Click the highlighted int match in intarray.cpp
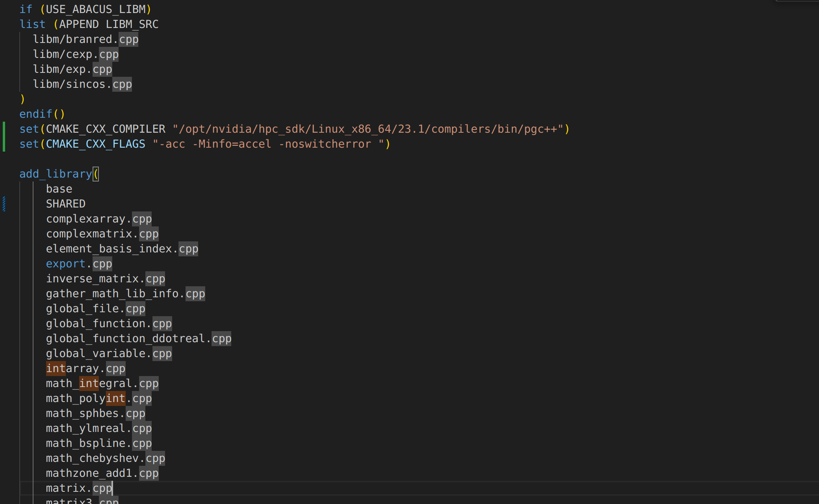The image size is (819, 504). pyautogui.click(x=57, y=368)
